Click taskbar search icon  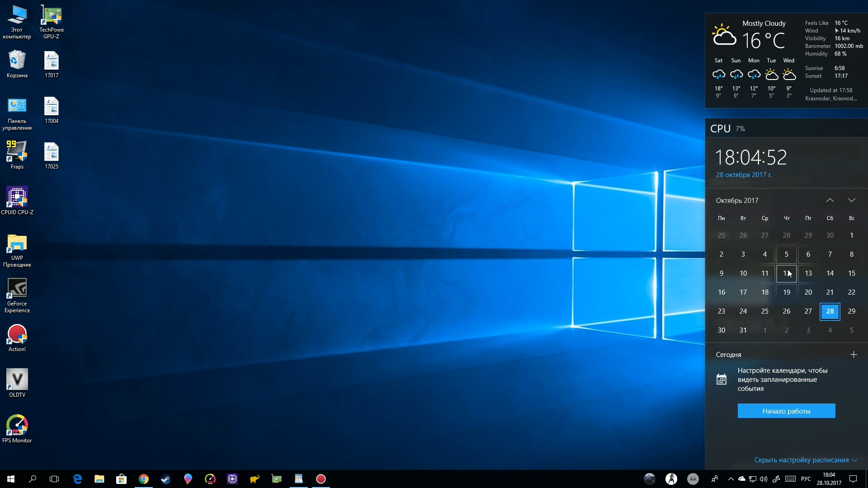pos(32,479)
